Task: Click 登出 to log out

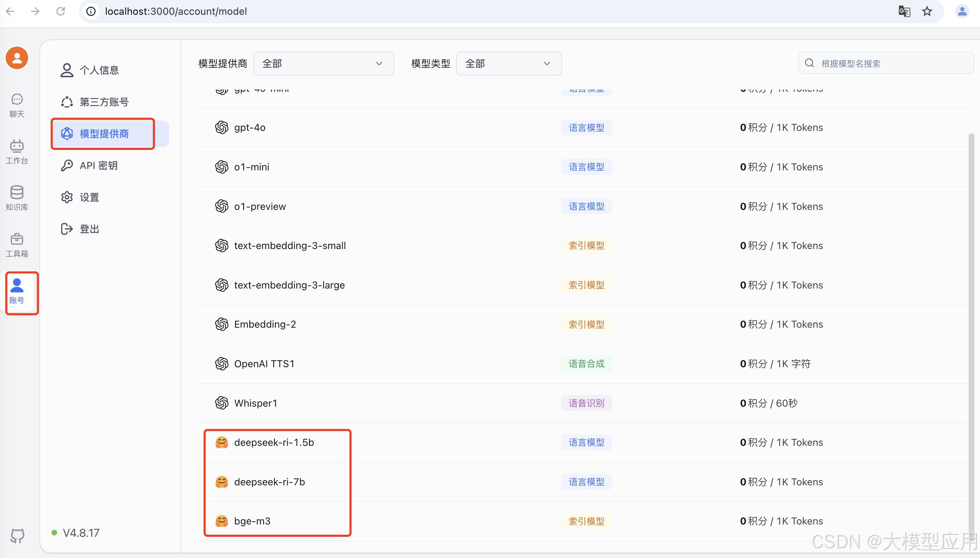Action: pyautogui.click(x=88, y=229)
